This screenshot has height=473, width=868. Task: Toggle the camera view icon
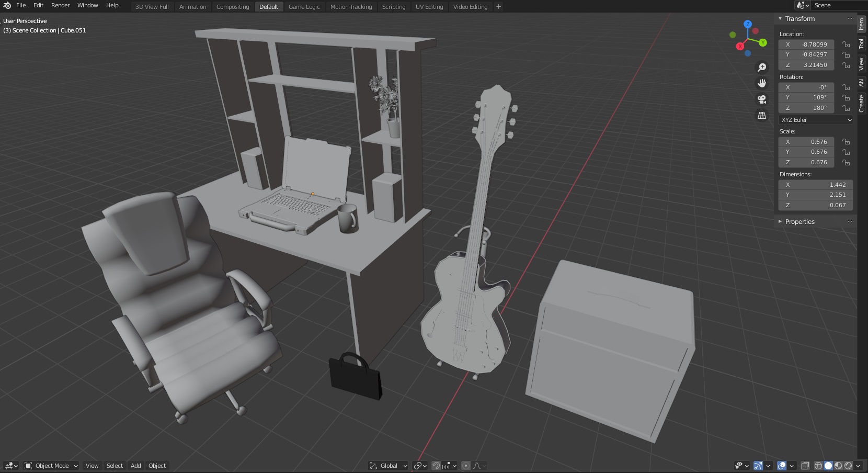(x=762, y=99)
